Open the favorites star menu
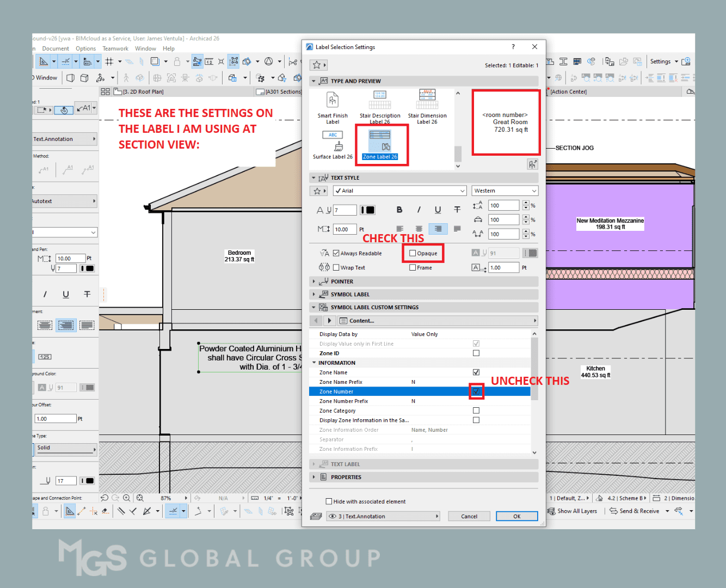The height and width of the screenshot is (588, 726). click(x=318, y=64)
